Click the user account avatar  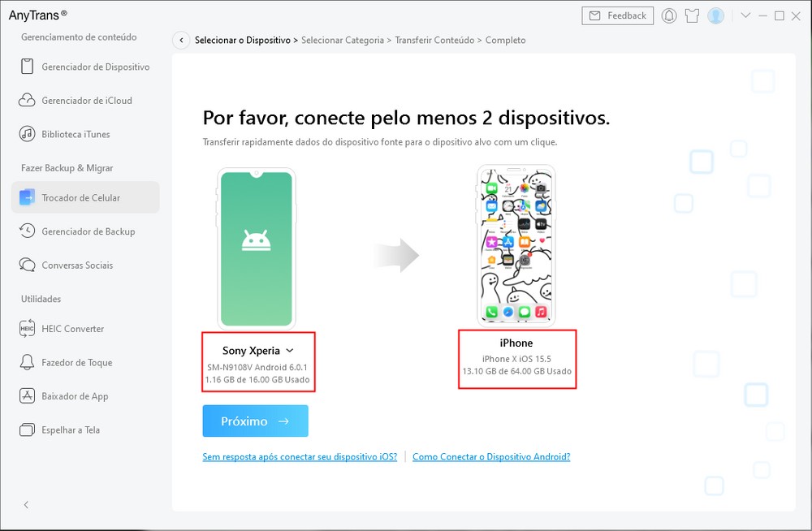[715, 16]
